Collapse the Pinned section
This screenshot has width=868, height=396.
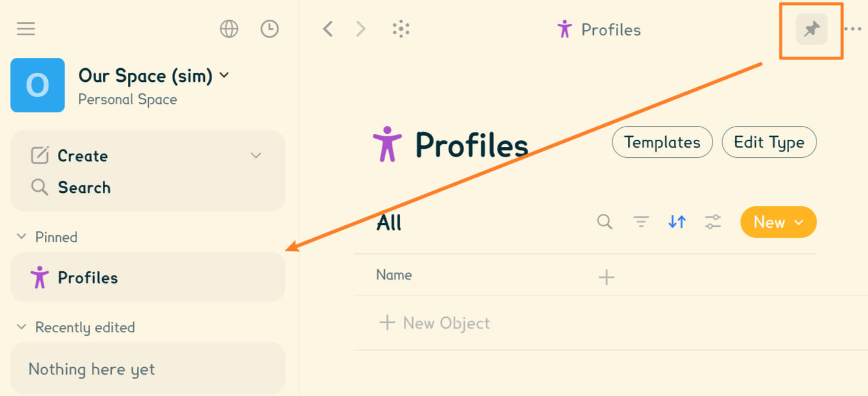[22, 237]
